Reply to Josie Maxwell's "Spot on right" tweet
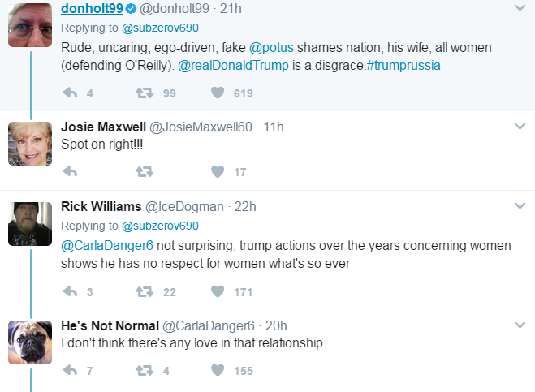Viewport: 535px width, 392px height. 71,171
